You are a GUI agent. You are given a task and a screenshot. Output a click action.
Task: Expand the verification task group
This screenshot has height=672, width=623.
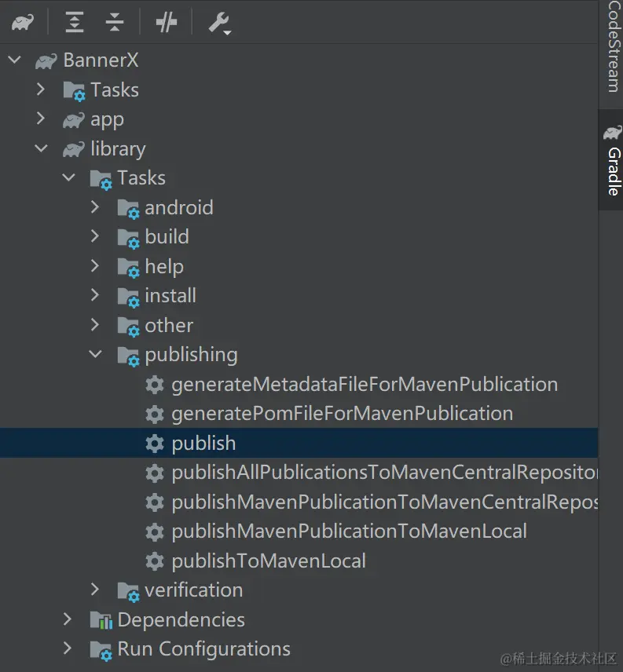point(96,590)
